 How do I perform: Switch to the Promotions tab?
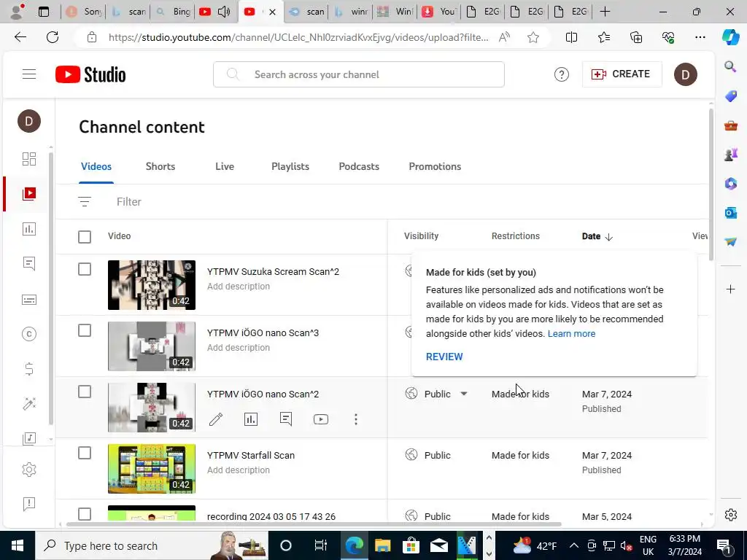pyautogui.click(x=435, y=167)
